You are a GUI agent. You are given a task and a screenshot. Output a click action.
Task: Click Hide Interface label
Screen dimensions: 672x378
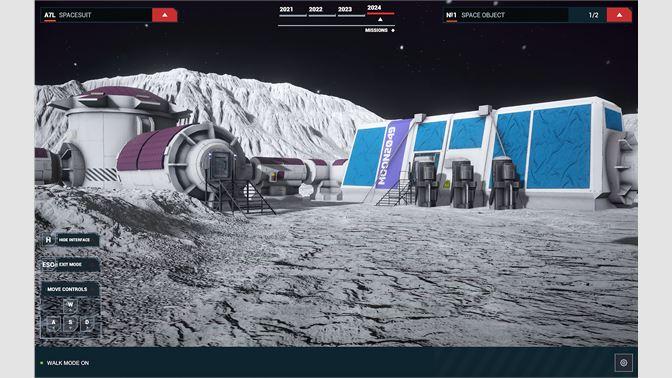74,240
